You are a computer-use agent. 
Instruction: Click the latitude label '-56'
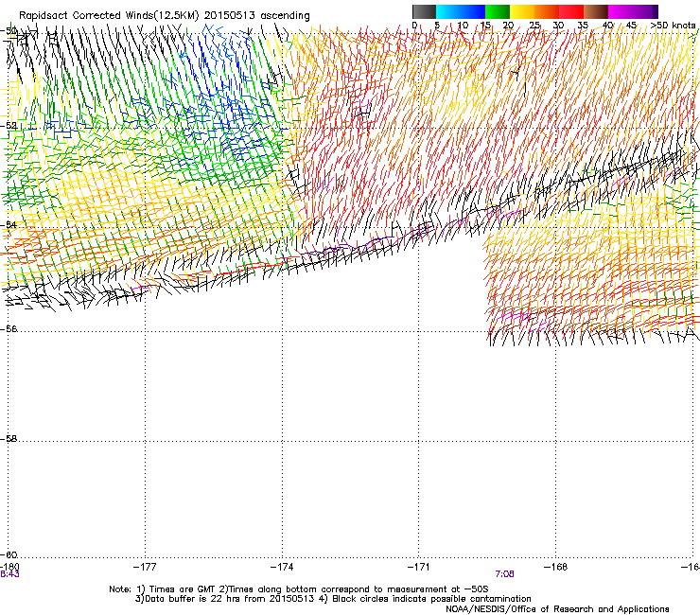coord(9,328)
